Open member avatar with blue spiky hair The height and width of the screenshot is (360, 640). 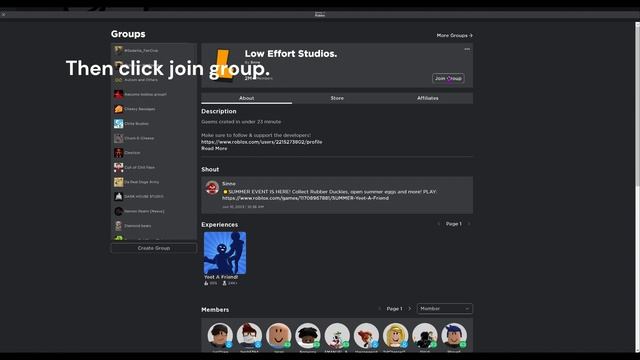pyautogui.click(x=454, y=336)
